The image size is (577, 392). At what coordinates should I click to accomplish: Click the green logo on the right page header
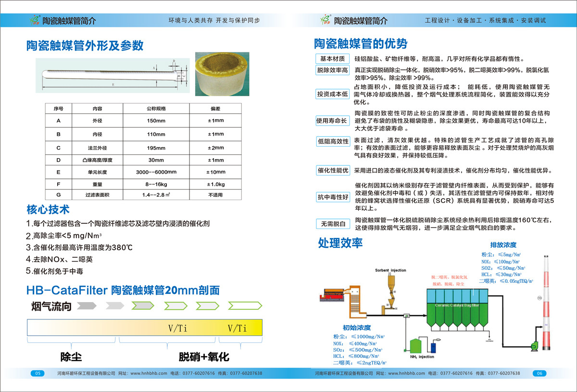(326, 20)
